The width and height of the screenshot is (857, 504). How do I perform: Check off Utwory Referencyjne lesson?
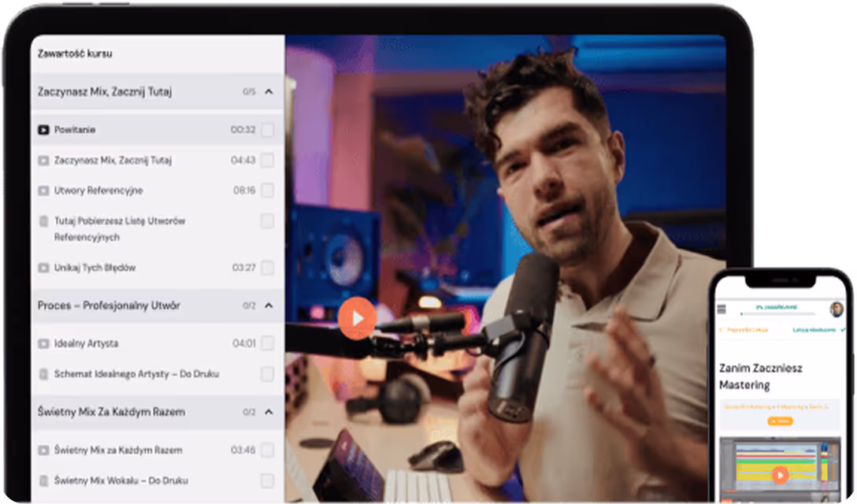click(267, 191)
